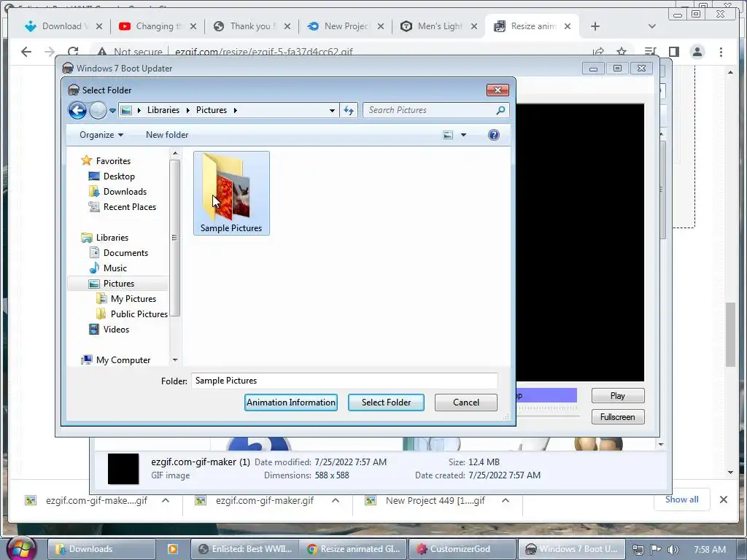This screenshot has width=747, height=560.
Task: Click volume icon in system tray
Action: pos(673,549)
